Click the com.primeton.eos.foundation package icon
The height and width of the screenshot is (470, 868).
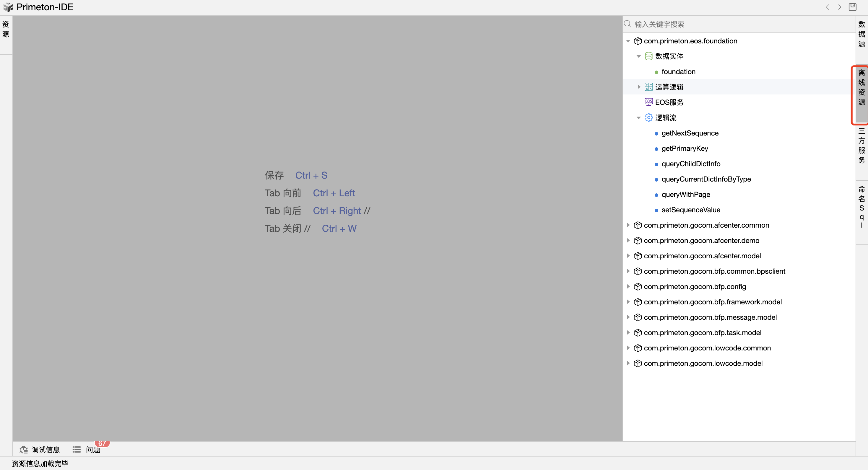(638, 41)
